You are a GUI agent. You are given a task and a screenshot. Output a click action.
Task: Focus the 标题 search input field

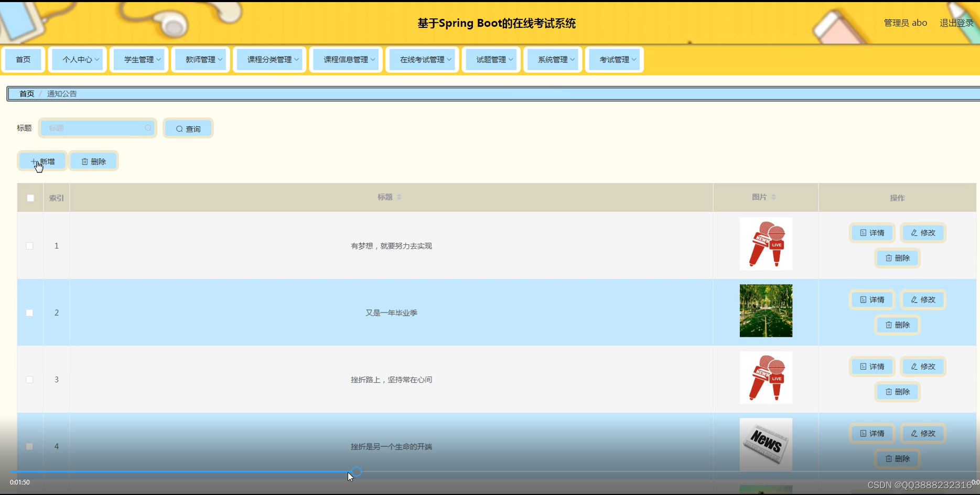tap(98, 128)
